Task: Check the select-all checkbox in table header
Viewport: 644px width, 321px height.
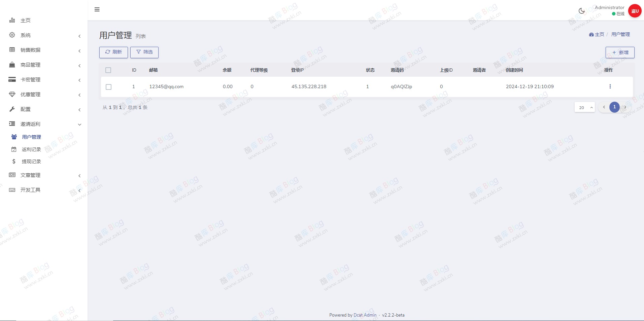Action: point(108,70)
